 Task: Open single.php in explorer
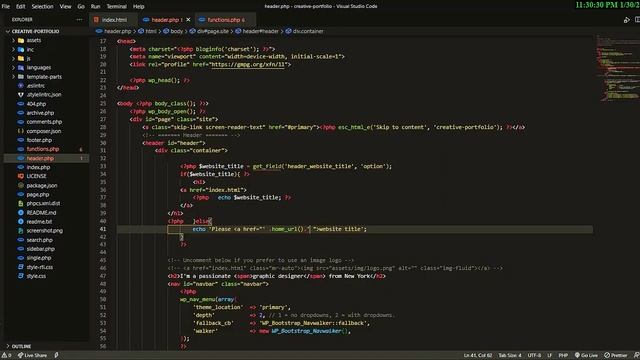[x=39, y=258]
